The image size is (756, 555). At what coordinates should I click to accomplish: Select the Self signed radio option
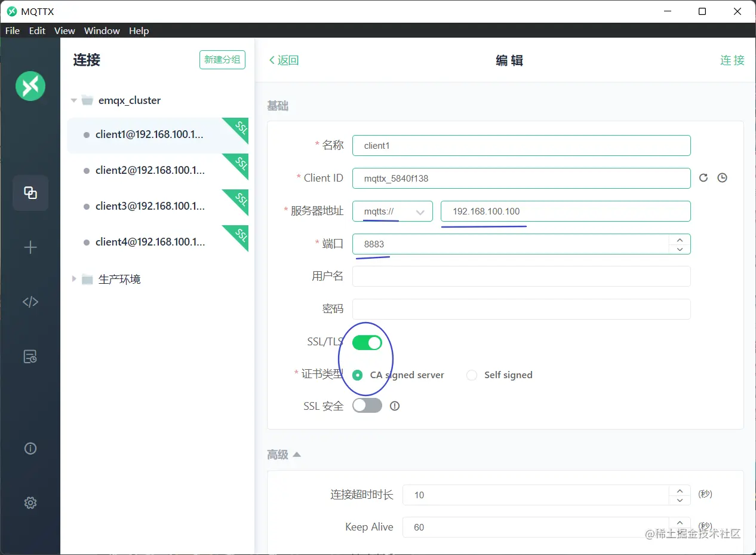tap(472, 375)
